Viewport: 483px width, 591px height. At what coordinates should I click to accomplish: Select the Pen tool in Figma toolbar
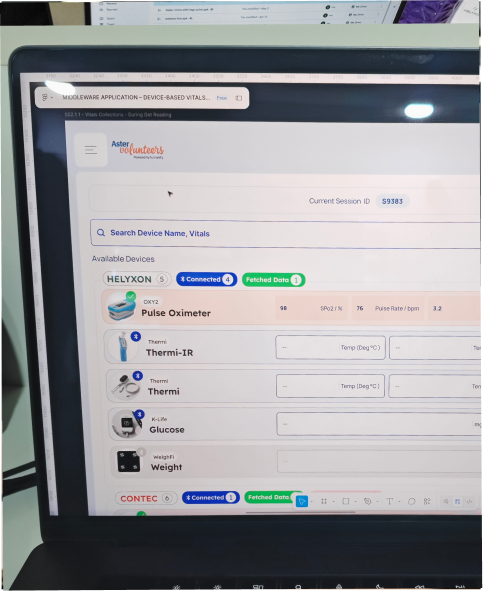(368, 501)
